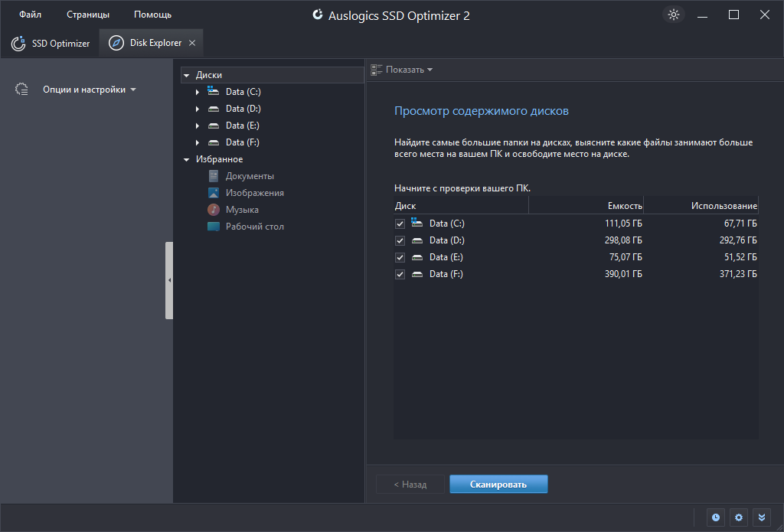Click the C: drive icon in disk table
The image size is (784, 532).
(417, 223)
